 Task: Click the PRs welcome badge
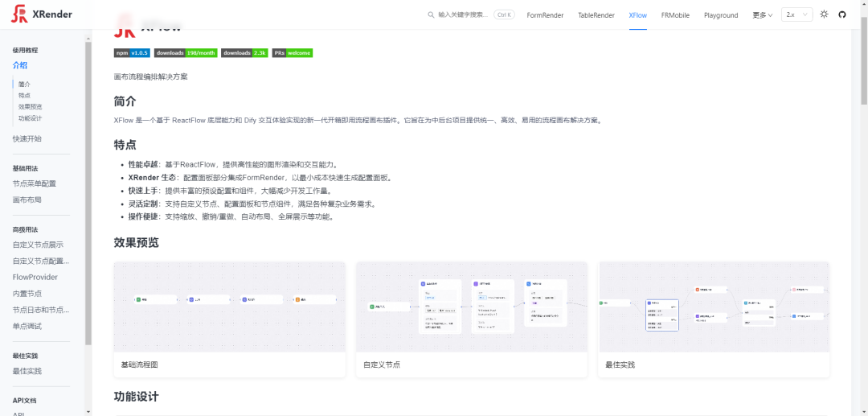point(293,53)
